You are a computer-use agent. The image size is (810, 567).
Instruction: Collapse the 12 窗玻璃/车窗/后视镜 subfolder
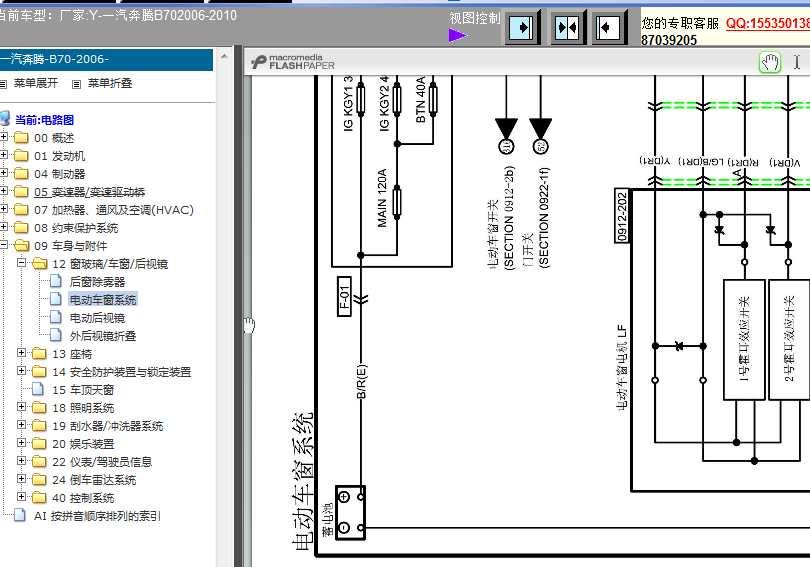point(21,263)
